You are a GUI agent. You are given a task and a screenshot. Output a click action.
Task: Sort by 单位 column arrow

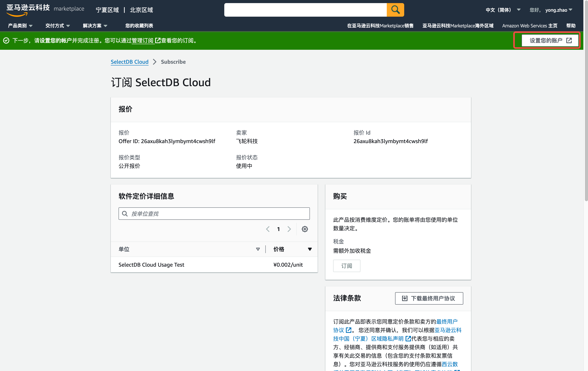[x=258, y=249]
